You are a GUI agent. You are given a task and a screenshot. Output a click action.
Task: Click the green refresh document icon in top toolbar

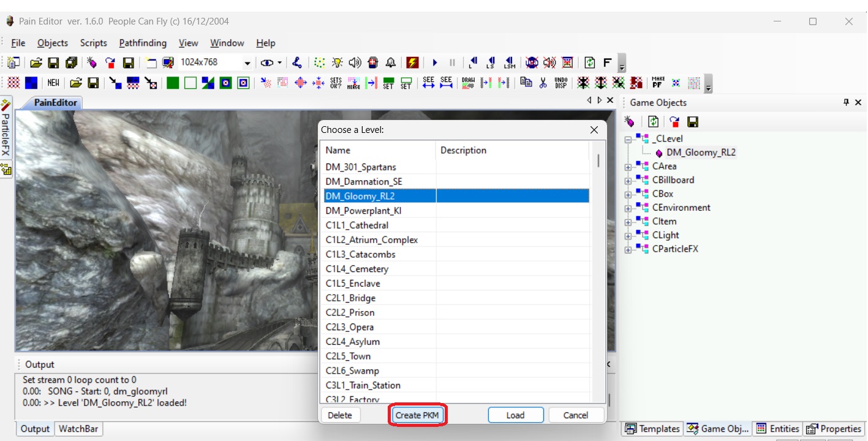click(589, 62)
